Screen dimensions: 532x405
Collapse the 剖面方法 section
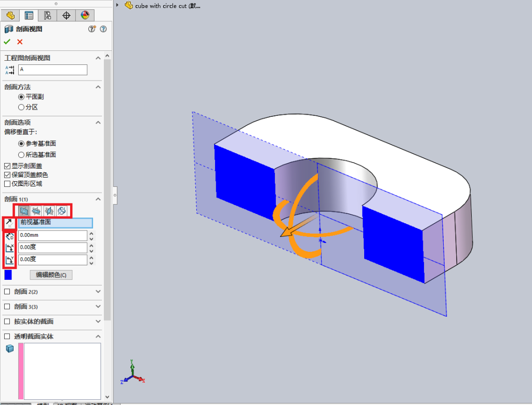(98, 87)
